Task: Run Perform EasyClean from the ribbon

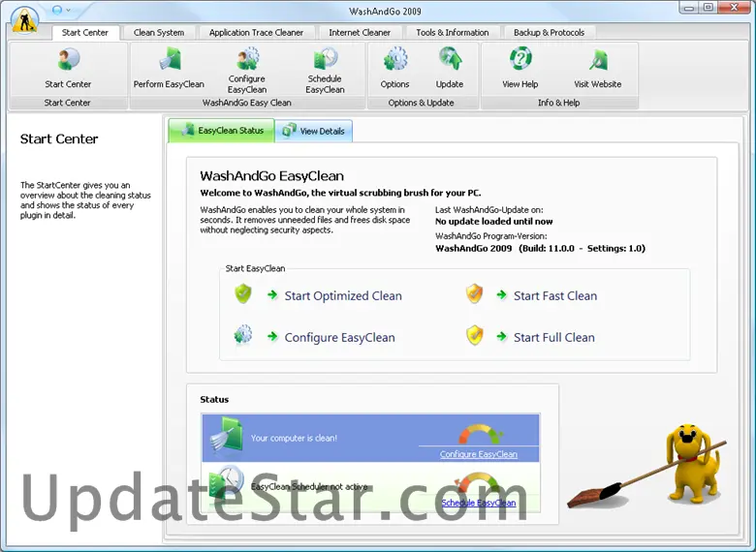Action: (169, 69)
